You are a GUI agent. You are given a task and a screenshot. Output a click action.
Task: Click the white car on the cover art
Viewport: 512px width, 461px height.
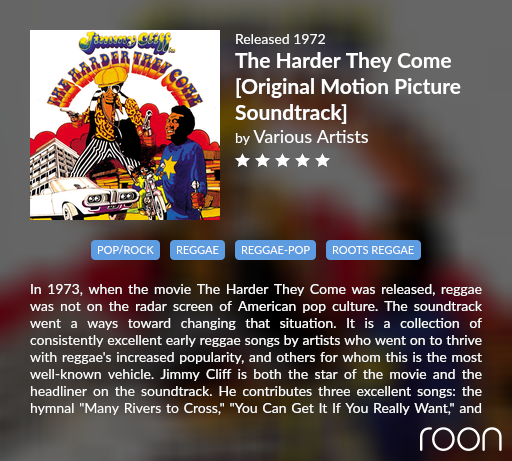tap(83, 198)
